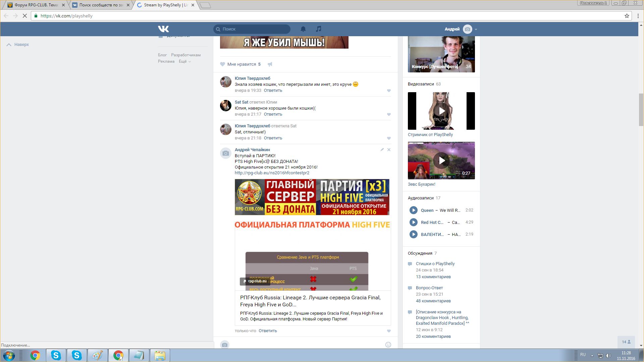
Task: Like Юлия's comment about cats at 19:33
Action: [x=389, y=91]
